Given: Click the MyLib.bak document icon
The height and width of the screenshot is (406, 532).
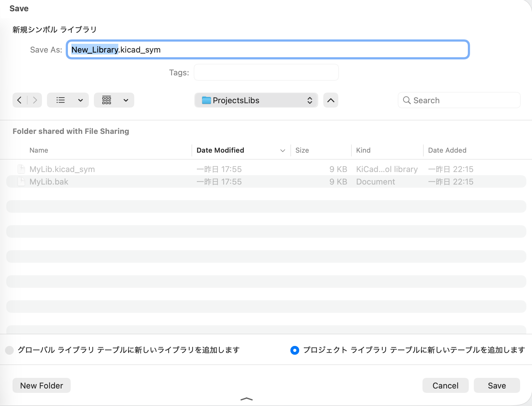Looking at the screenshot, I should pos(21,181).
